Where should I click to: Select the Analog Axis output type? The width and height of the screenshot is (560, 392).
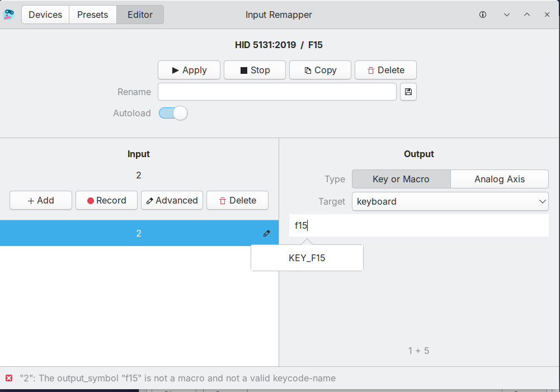[x=499, y=179]
